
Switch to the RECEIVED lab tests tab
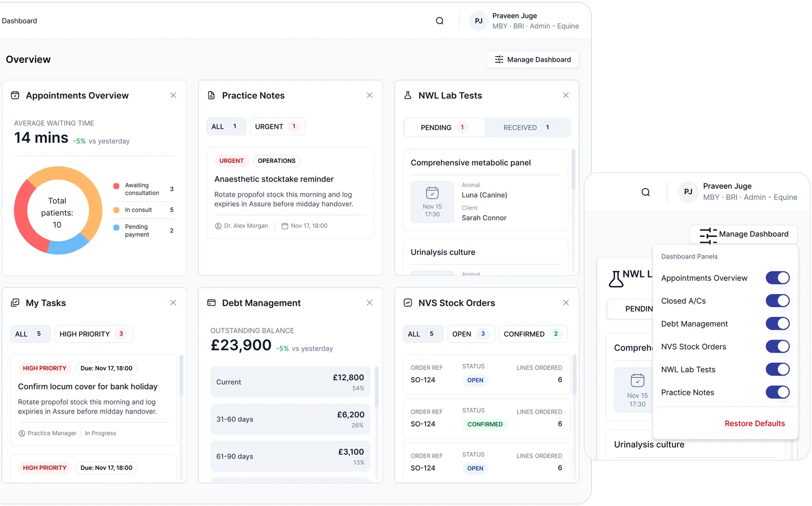(x=527, y=127)
